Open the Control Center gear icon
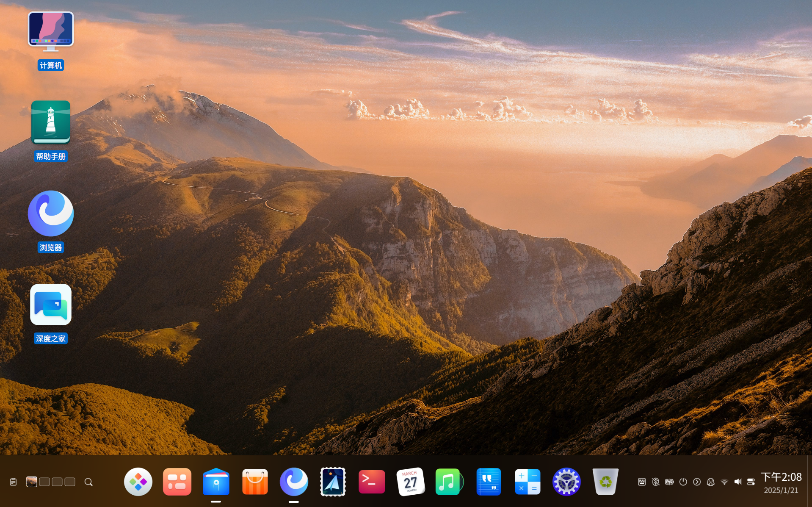The width and height of the screenshot is (812, 507). 566,482
